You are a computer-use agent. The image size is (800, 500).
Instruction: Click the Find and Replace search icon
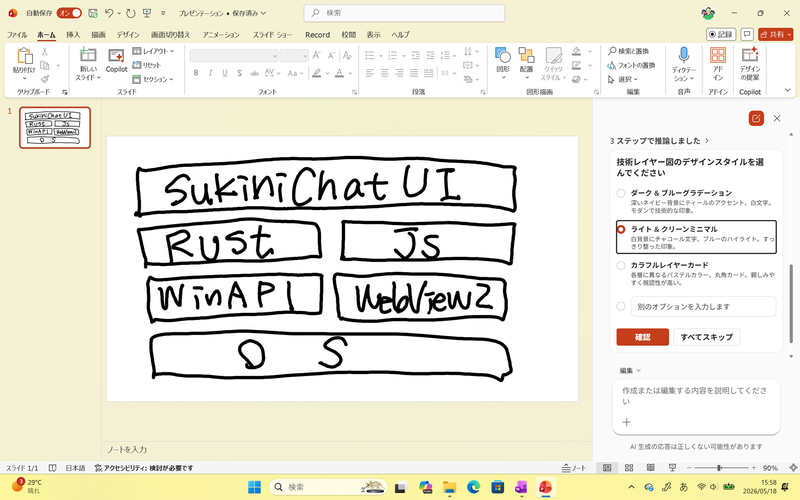[x=628, y=51]
